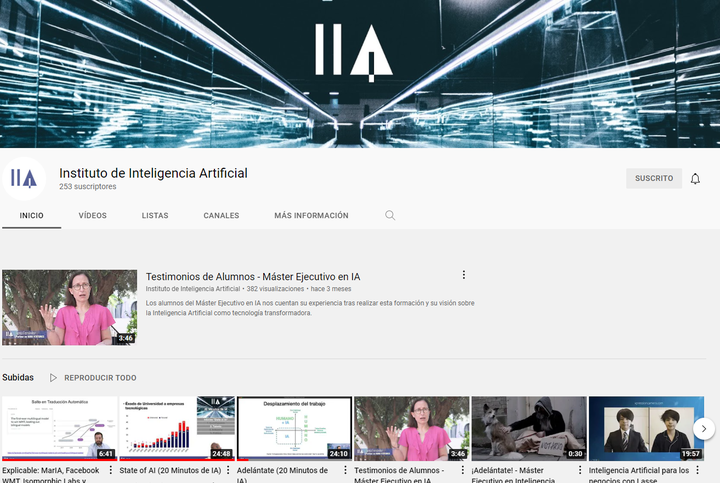
Task: Click the play triangle next to Reproducir todo
Action: click(x=53, y=378)
